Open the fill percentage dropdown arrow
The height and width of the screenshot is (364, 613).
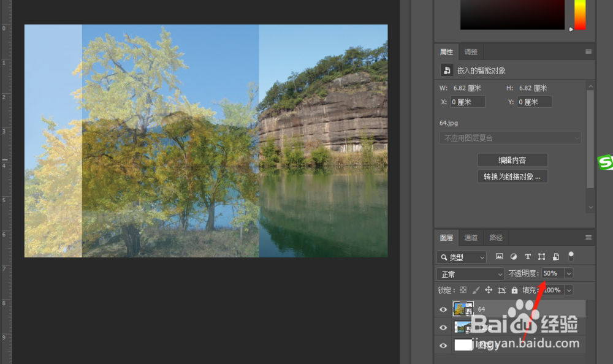(x=569, y=290)
